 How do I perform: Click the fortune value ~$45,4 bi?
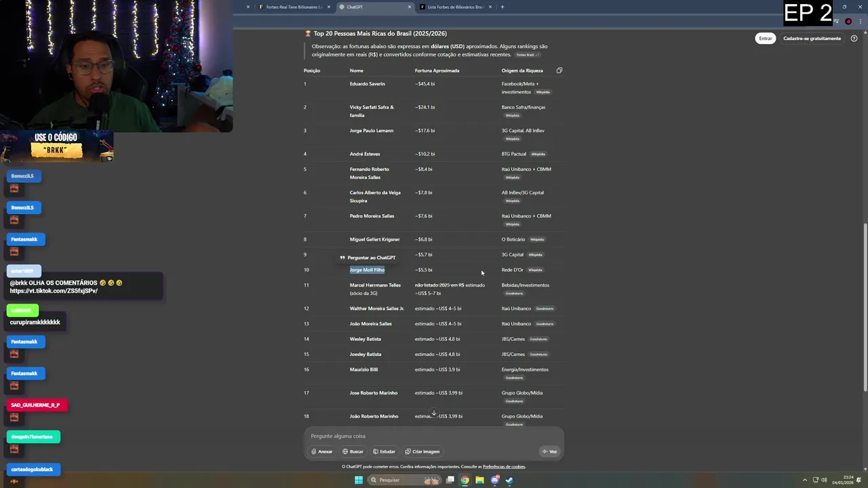click(425, 84)
